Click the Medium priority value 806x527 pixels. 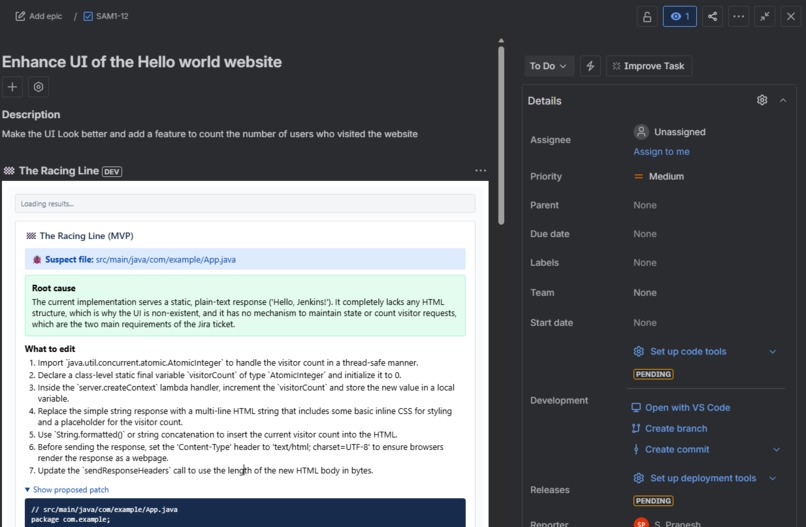tap(660, 176)
